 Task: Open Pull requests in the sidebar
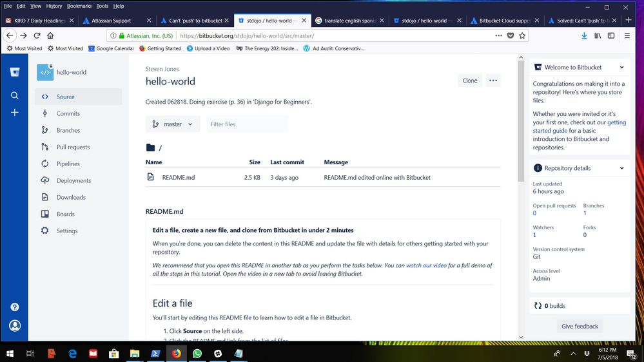click(78, 147)
